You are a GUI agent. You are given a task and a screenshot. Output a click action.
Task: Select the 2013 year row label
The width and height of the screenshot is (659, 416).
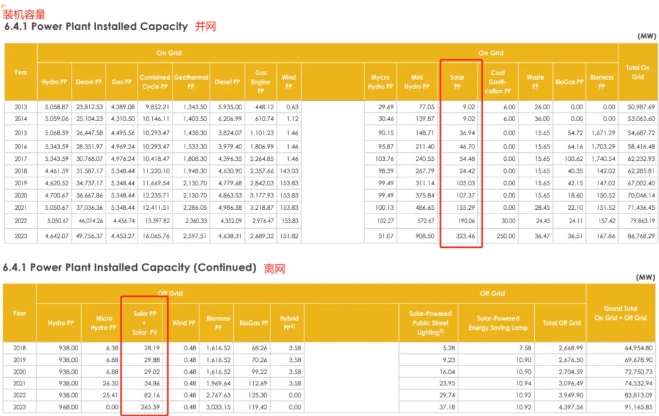coord(21,106)
